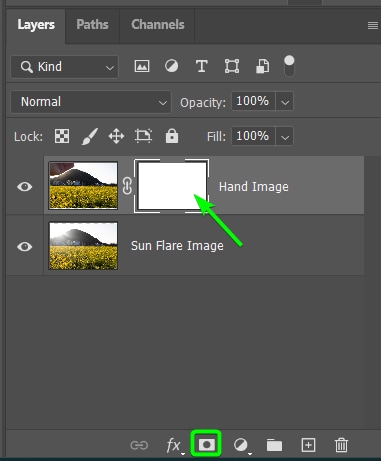Hide the Hand Image layer

click(25, 186)
